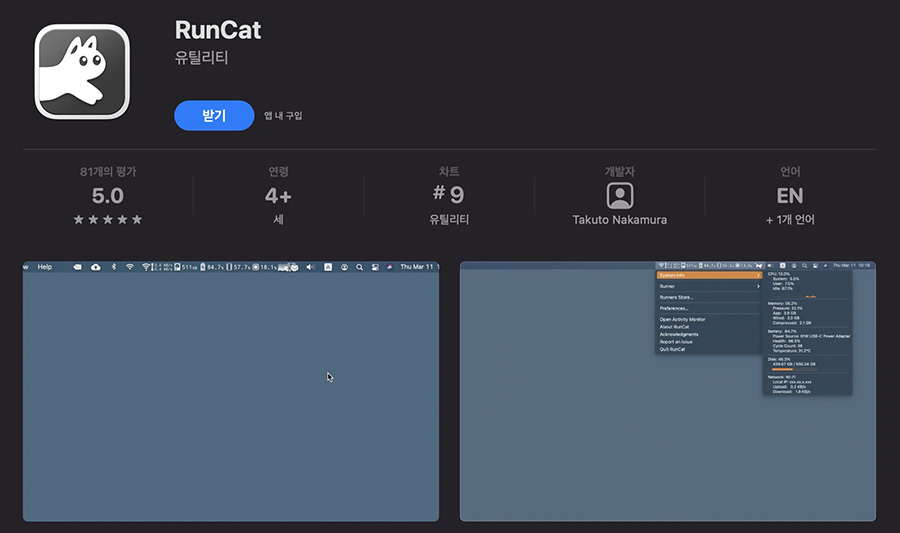
Task: Click the Bluetooth icon in cursor screenshot
Action: (x=114, y=267)
